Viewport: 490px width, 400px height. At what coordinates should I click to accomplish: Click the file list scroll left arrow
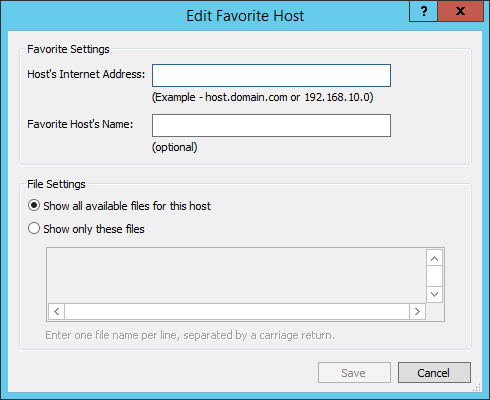(x=57, y=312)
